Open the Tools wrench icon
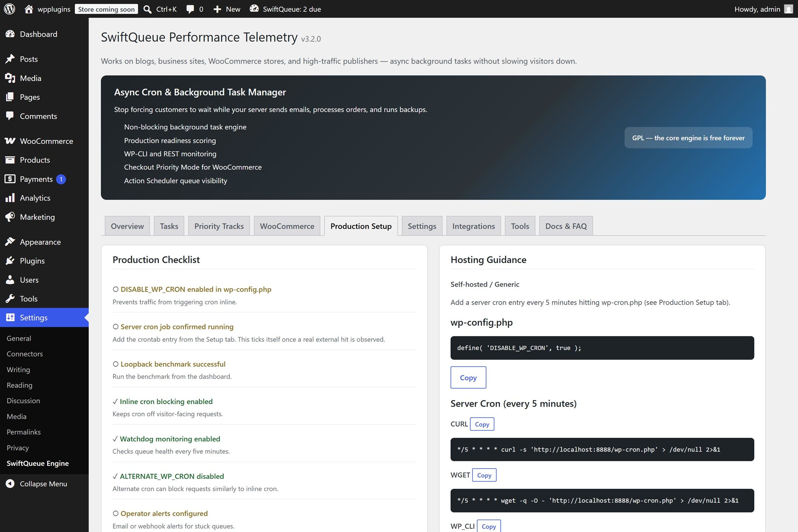Viewport: 798px width, 532px height. 10,299
